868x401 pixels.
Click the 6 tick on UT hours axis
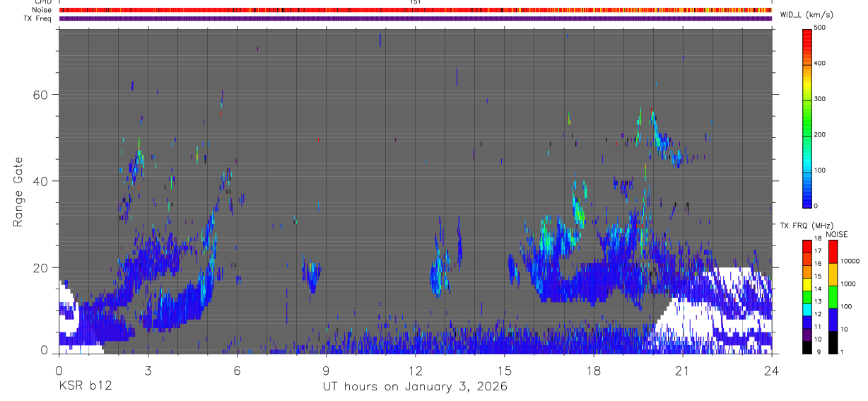[x=237, y=371]
